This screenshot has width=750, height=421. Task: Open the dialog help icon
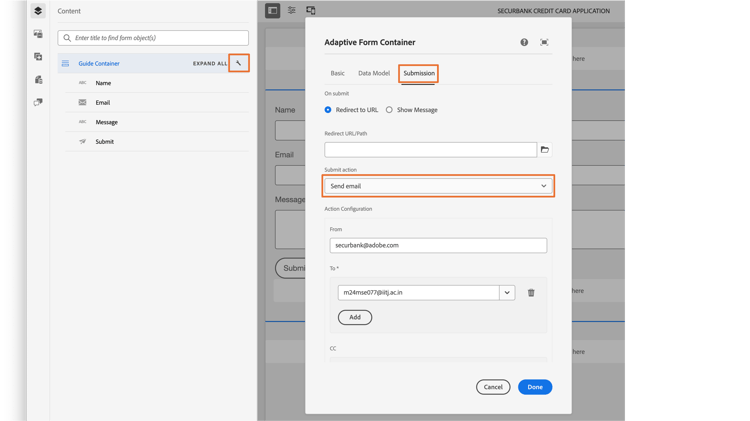coord(524,43)
